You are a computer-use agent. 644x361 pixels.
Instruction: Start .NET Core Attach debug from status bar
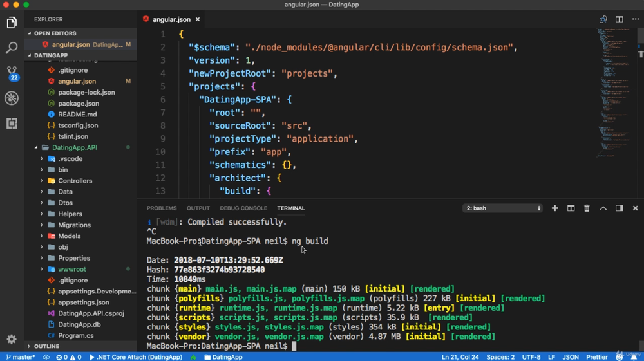[x=135, y=357]
